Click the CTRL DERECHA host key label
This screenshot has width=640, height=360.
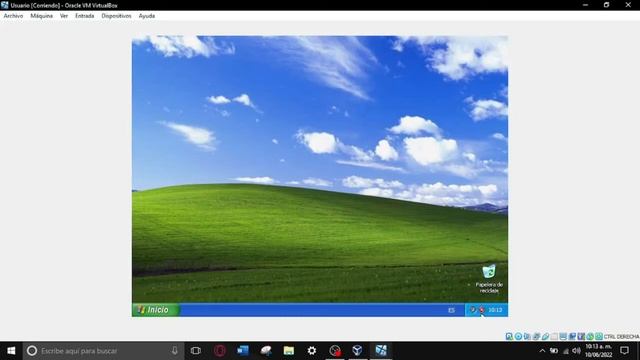click(622, 337)
